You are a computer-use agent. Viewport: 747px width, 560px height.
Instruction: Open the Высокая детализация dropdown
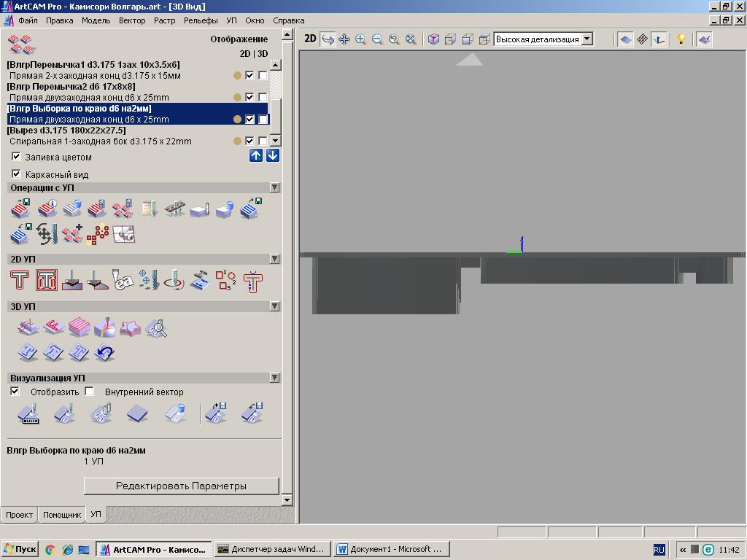(587, 39)
